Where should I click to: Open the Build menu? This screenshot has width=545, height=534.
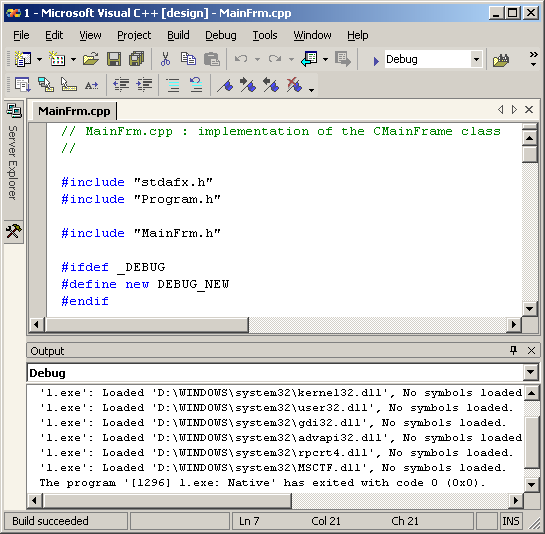178,35
